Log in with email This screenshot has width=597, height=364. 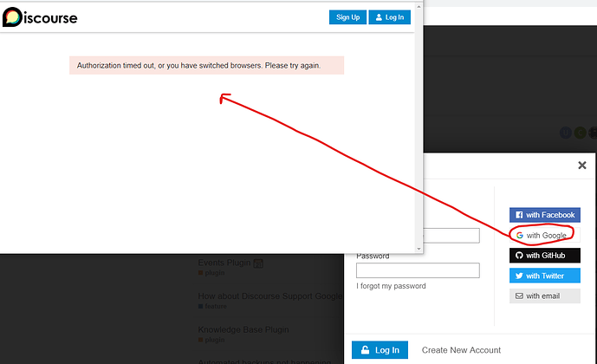[545, 296]
